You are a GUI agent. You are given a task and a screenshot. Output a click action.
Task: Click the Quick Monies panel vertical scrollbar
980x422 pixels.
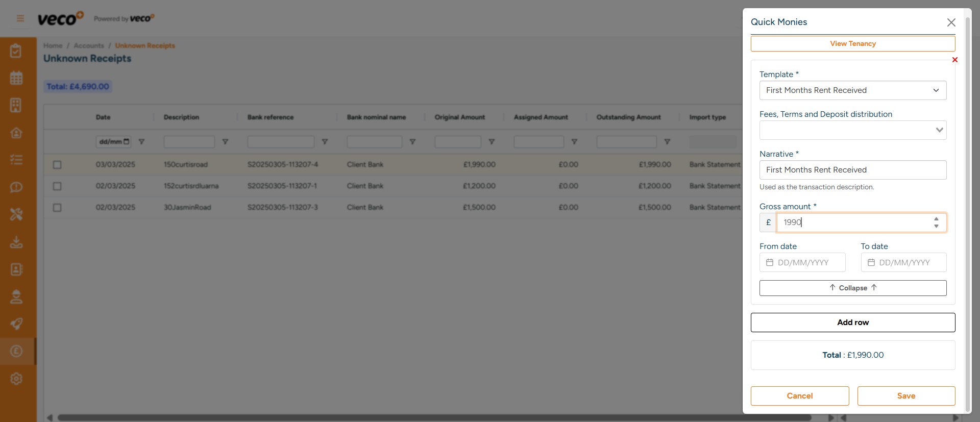tap(968, 214)
